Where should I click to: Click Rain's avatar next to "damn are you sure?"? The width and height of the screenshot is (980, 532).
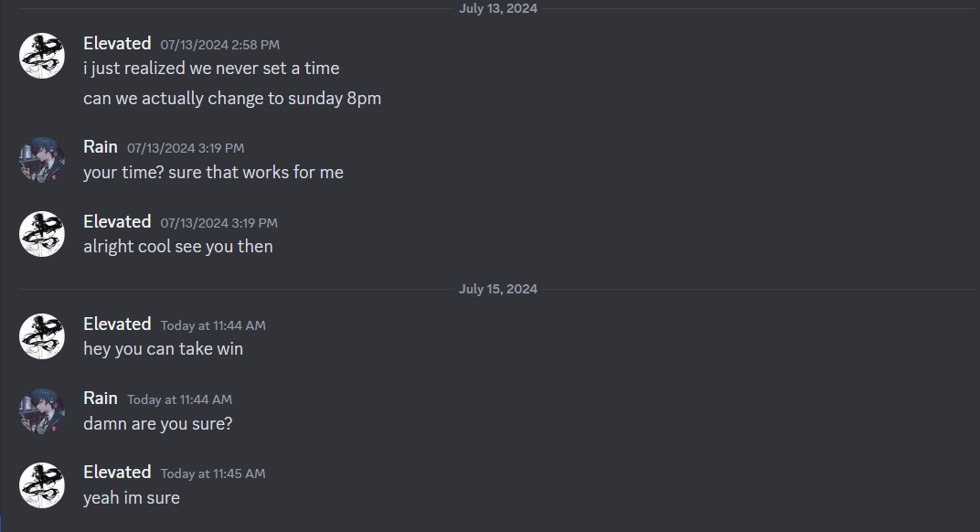pyautogui.click(x=42, y=411)
